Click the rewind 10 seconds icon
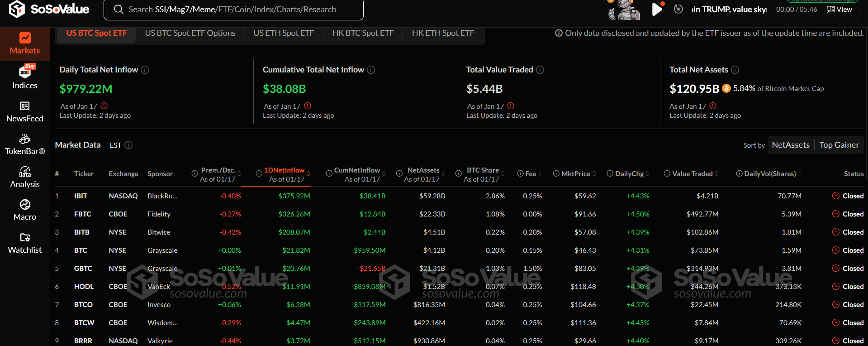Screen dimensions: 868x346 point(678,9)
